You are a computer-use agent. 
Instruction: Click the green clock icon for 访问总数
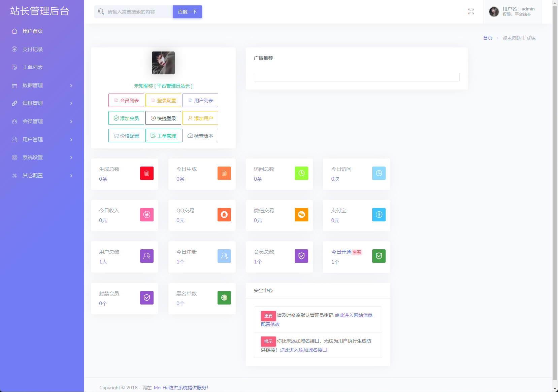[x=301, y=173]
